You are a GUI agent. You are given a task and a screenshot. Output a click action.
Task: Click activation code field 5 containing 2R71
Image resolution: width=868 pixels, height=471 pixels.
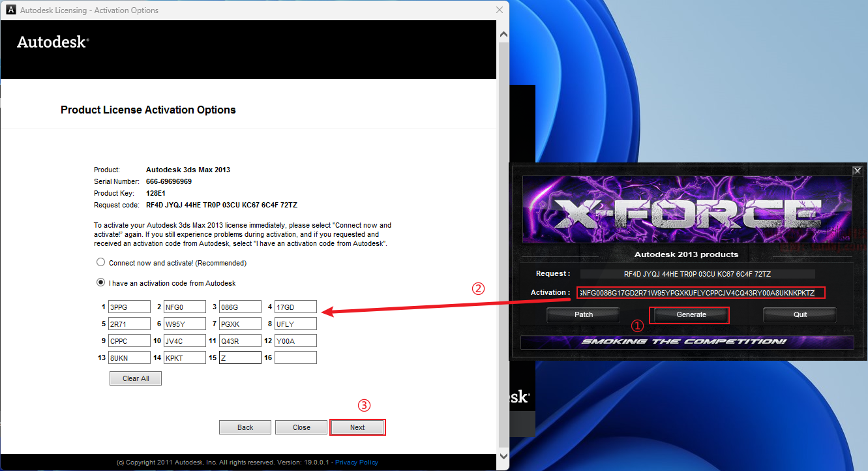click(129, 324)
